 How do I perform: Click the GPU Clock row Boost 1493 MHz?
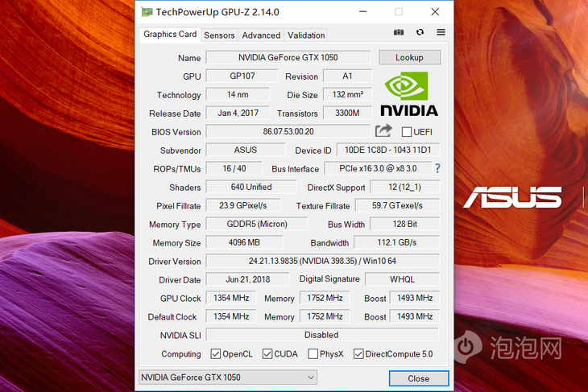(414, 298)
